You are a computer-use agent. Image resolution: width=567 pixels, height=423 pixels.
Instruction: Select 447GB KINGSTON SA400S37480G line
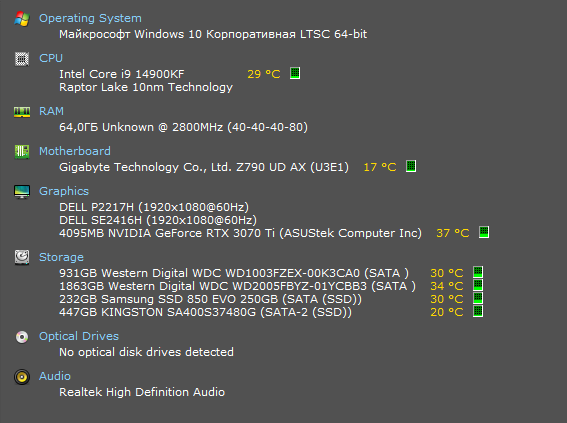(x=205, y=312)
